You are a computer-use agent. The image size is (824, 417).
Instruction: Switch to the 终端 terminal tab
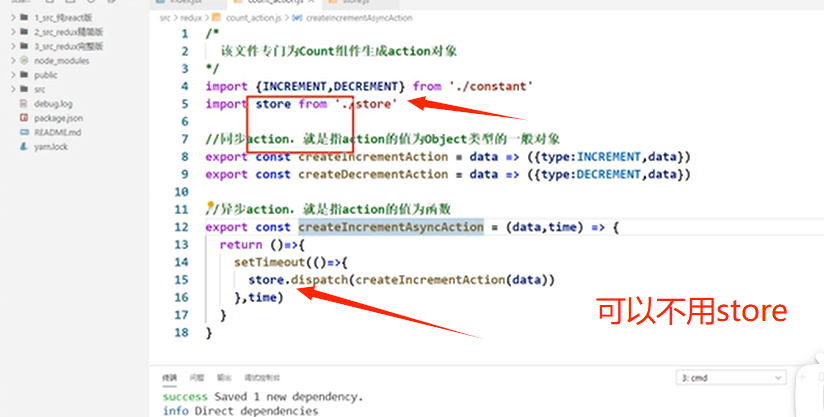(169, 378)
